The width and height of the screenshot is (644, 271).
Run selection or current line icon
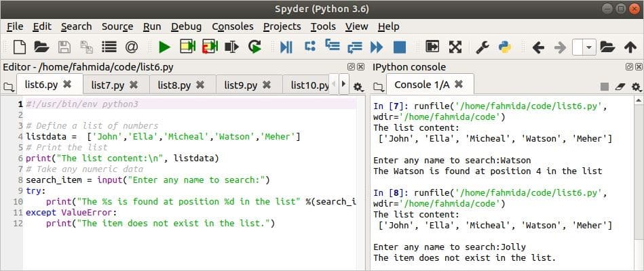point(232,47)
